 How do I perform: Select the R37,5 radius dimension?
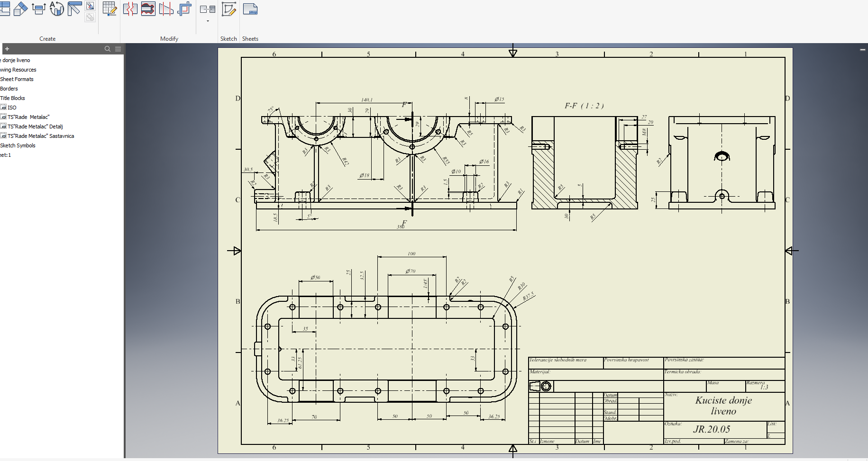click(x=529, y=297)
